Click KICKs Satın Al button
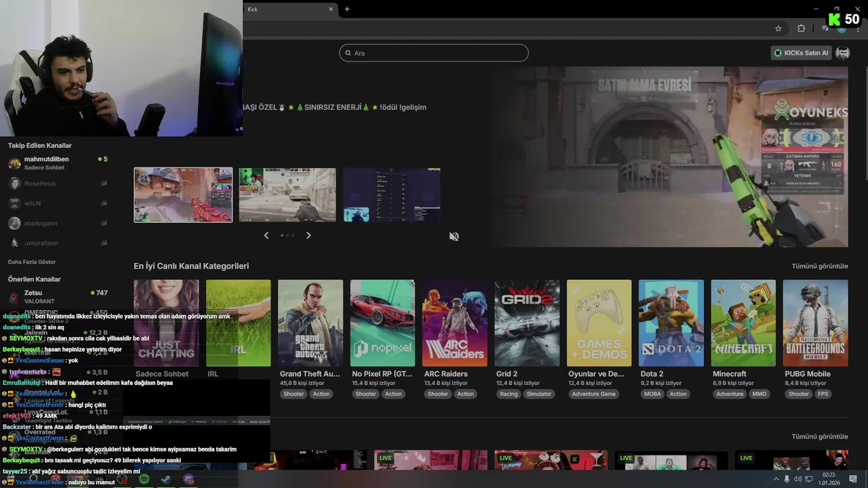868x488 pixels. [801, 53]
